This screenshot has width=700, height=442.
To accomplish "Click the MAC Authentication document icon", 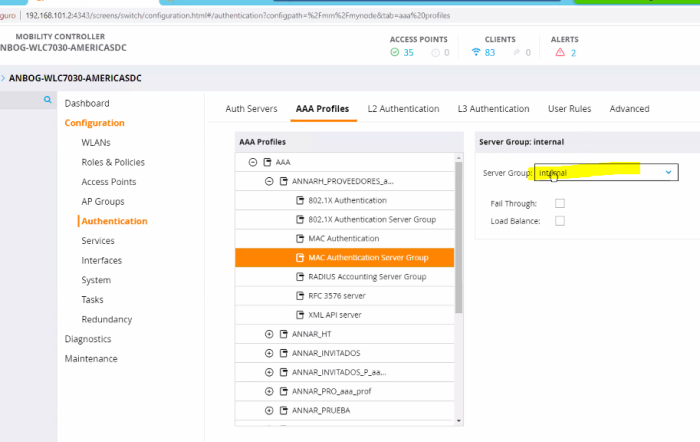I will [300, 238].
